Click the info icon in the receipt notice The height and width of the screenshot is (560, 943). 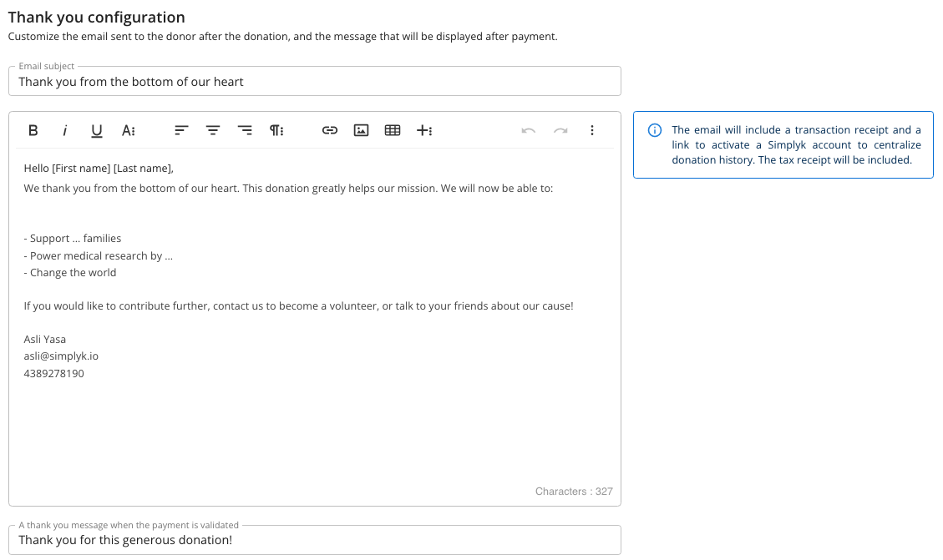[655, 130]
